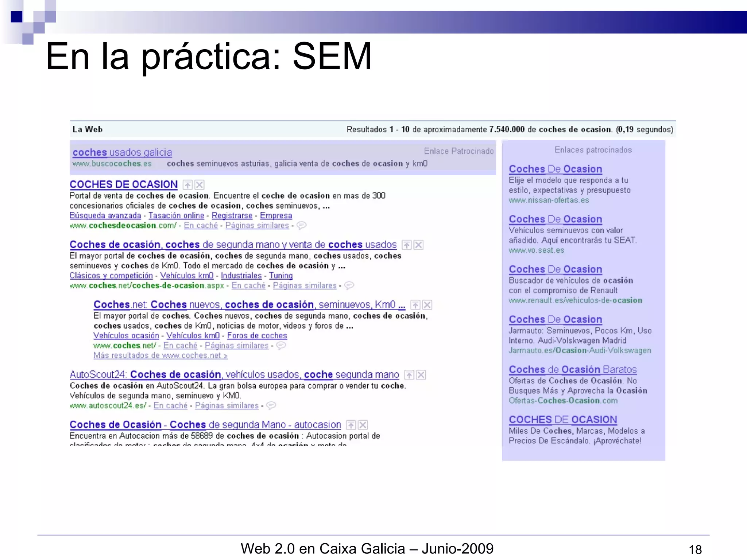Click the 'Tasación online' sitelink
The height and width of the screenshot is (560, 747).
click(x=176, y=215)
